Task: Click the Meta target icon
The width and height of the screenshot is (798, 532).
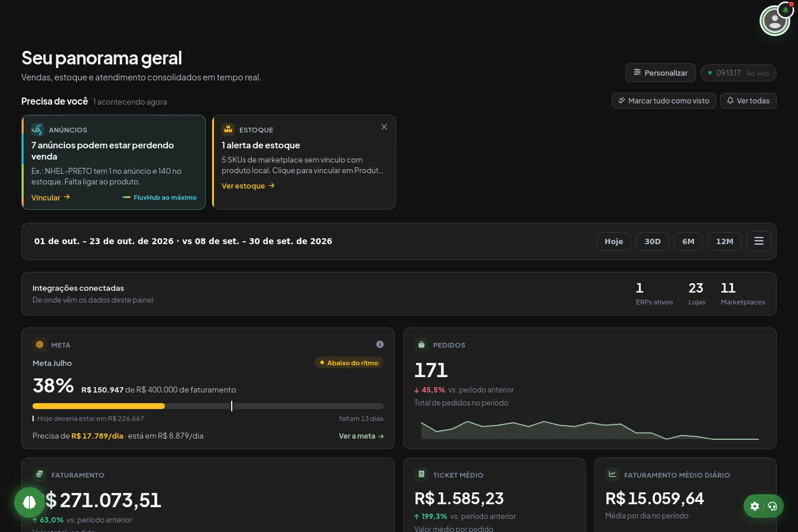Action: (x=40, y=345)
